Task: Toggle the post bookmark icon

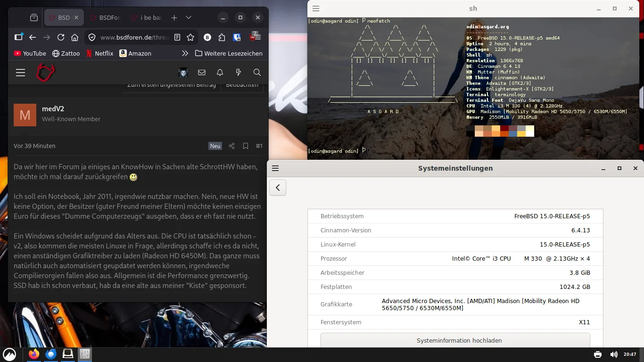Action: pos(246,146)
